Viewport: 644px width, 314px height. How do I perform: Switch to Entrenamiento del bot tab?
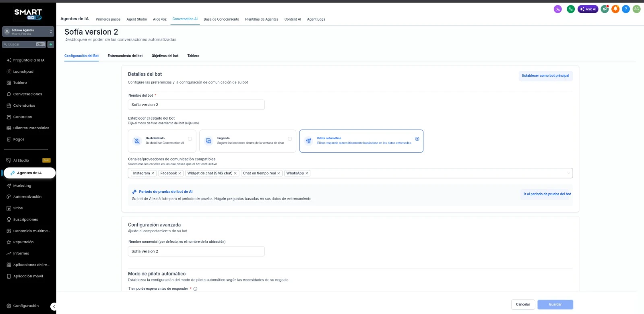125,56
